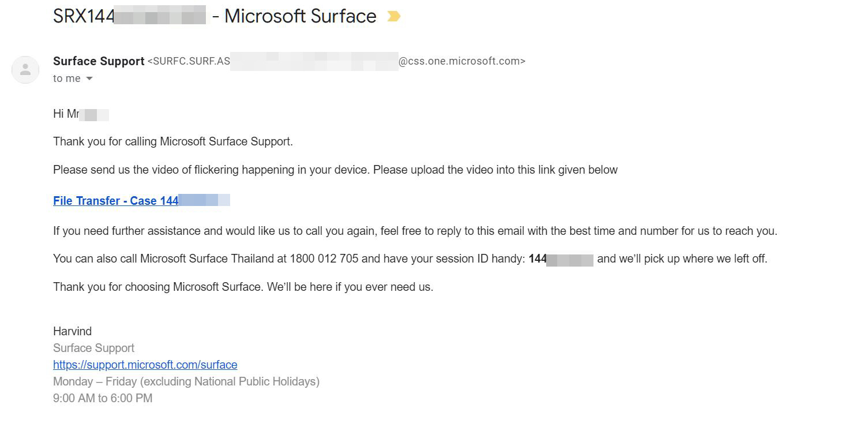The image size is (868, 427).
Task: Click the Monday – Friday availability line
Action: point(186,381)
